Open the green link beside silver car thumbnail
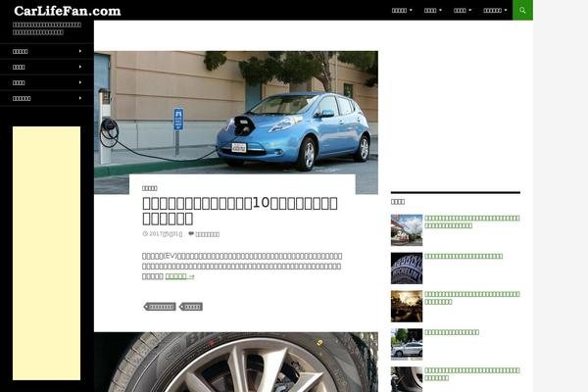The width and height of the screenshot is (588, 392). (x=452, y=332)
